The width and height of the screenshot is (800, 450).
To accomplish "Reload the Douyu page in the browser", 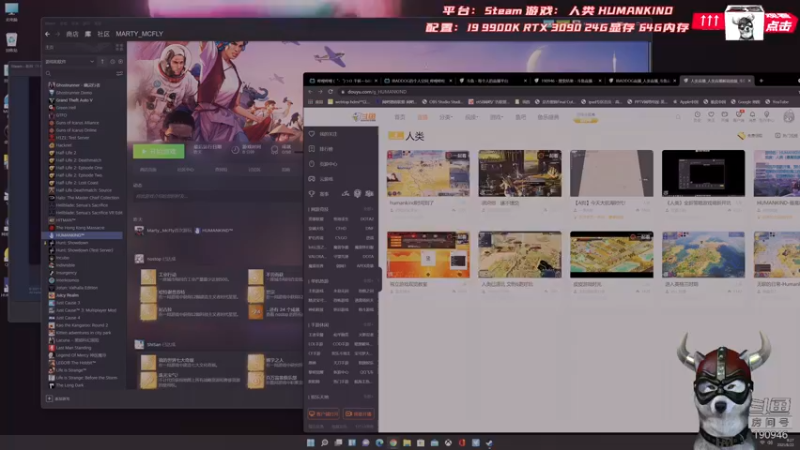I will coord(331,92).
